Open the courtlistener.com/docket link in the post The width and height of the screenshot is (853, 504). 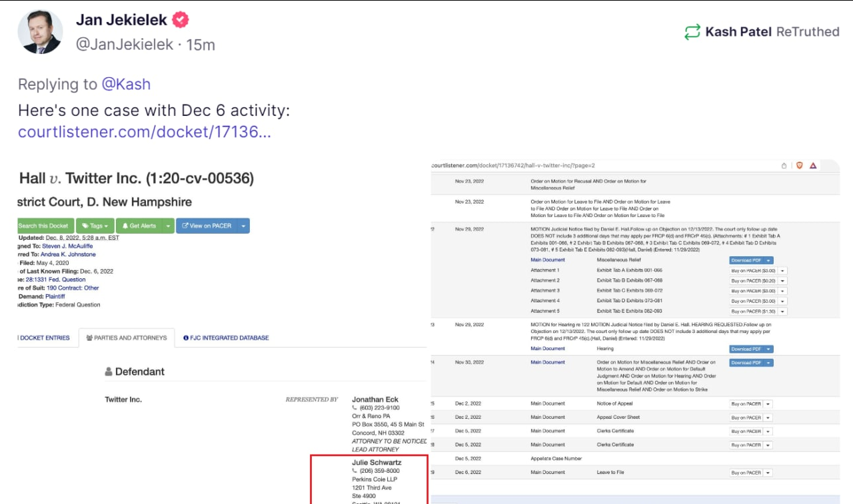[x=145, y=132]
